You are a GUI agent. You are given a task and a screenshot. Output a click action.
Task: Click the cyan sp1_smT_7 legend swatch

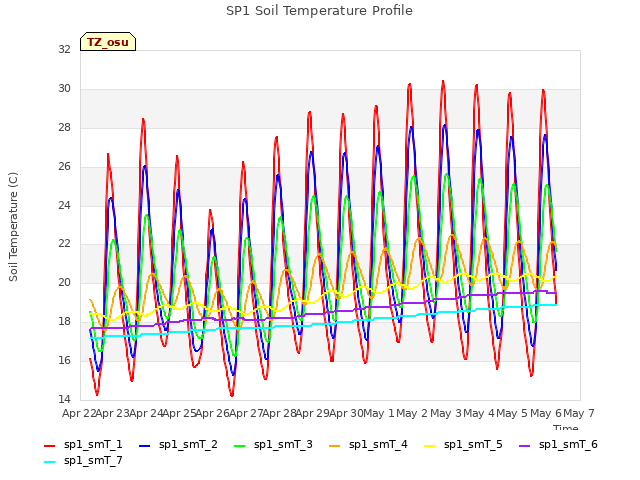(49, 462)
